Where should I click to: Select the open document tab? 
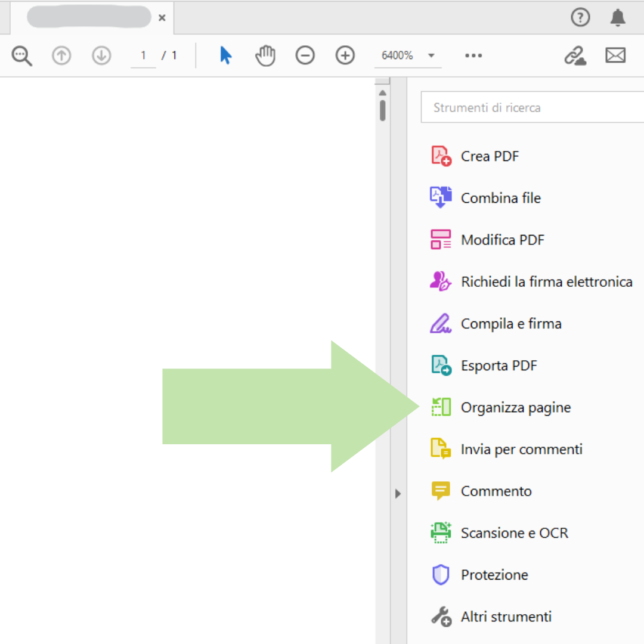click(88, 17)
